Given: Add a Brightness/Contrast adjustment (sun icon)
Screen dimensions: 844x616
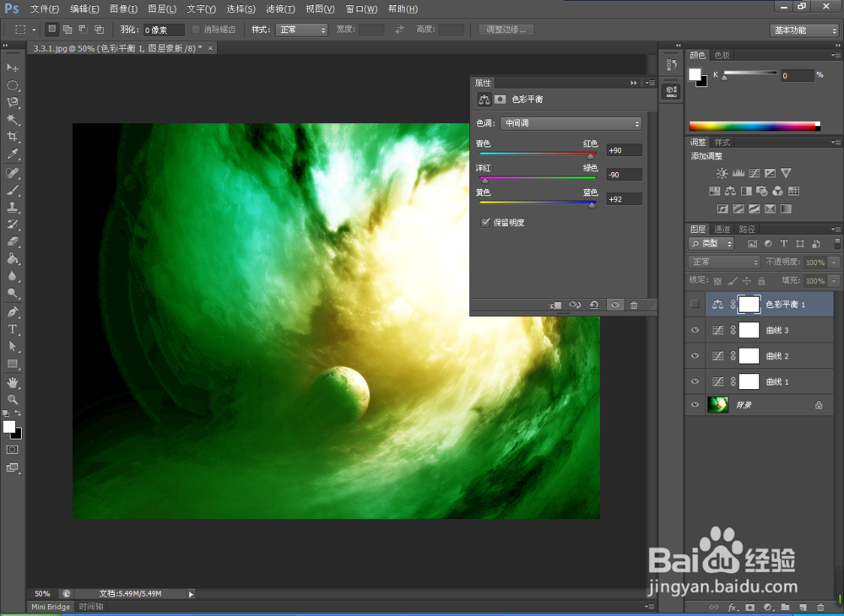Looking at the screenshot, I should [x=722, y=173].
